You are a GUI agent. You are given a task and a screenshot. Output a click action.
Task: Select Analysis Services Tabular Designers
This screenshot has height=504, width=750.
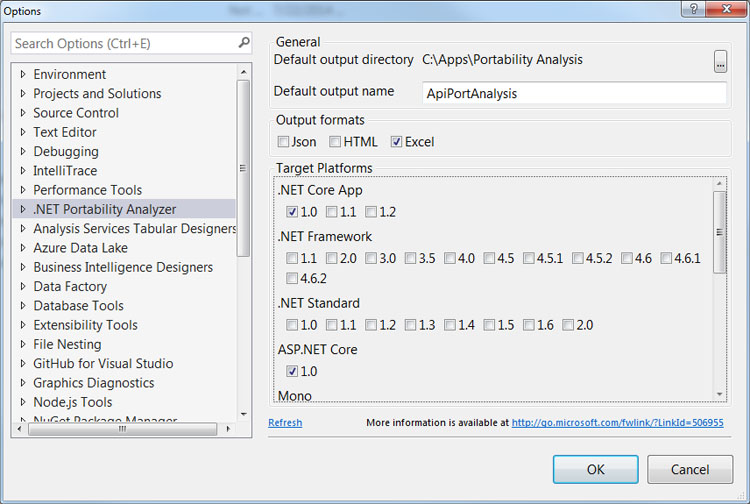(x=135, y=229)
